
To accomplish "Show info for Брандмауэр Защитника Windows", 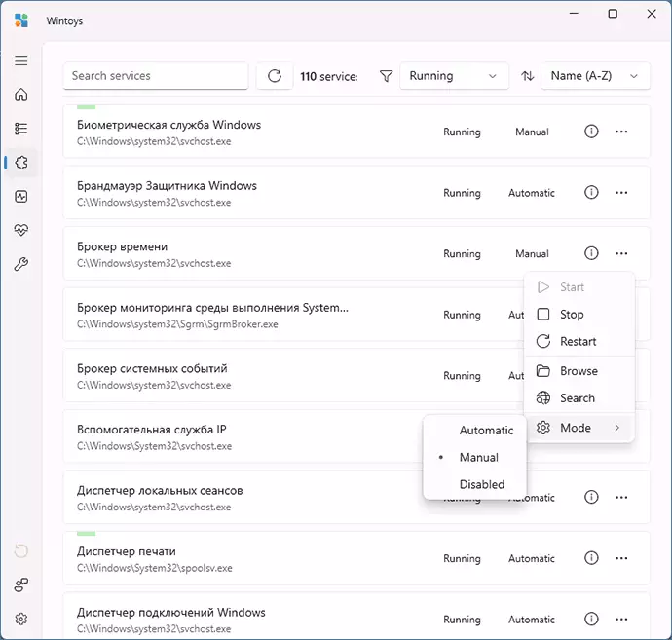I will click(591, 192).
